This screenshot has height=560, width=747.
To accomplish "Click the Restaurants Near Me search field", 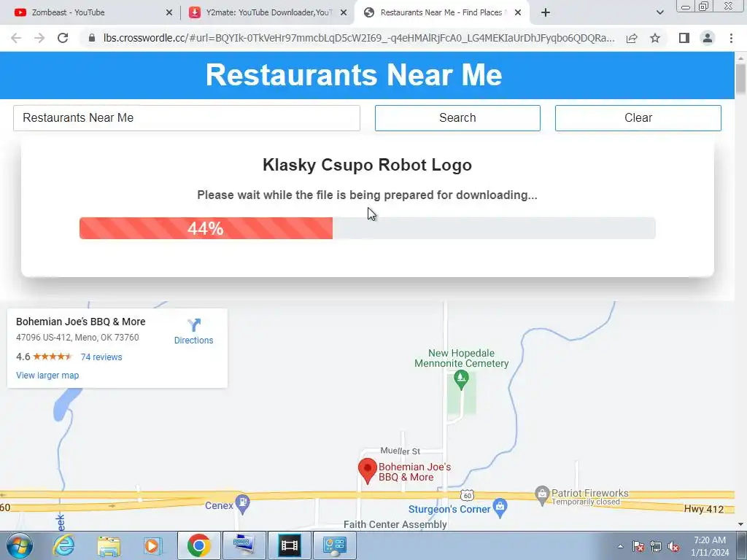I will [x=187, y=118].
